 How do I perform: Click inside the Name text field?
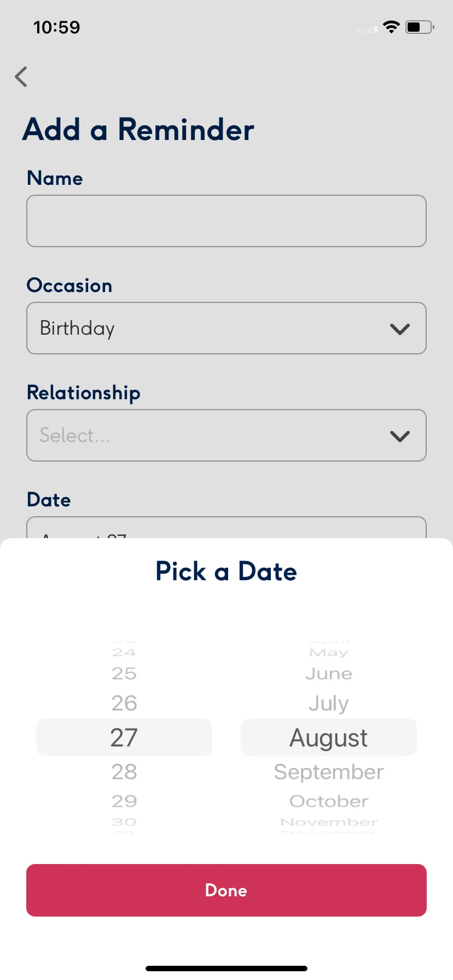[226, 221]
